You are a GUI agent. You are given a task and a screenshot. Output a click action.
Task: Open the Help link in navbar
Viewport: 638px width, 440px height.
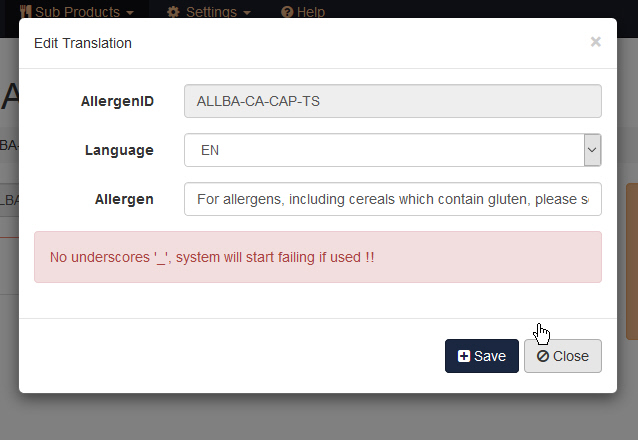[x=310, y=12]
